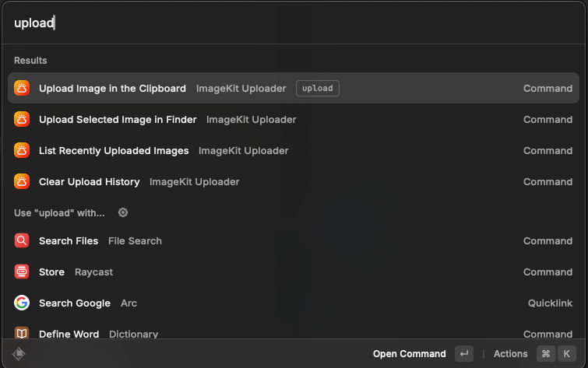Click the Google logo icon
This screenshot has width=588, height=368.
(22, 303)
